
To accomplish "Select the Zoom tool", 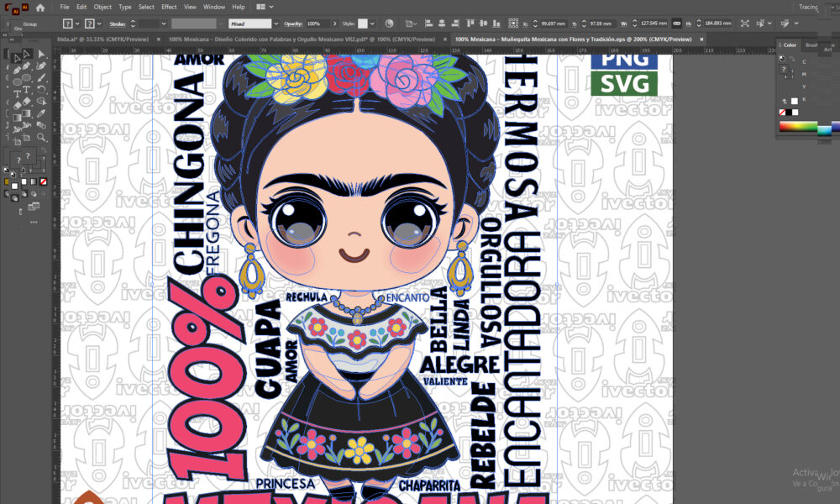I will [x=41, y=138].
